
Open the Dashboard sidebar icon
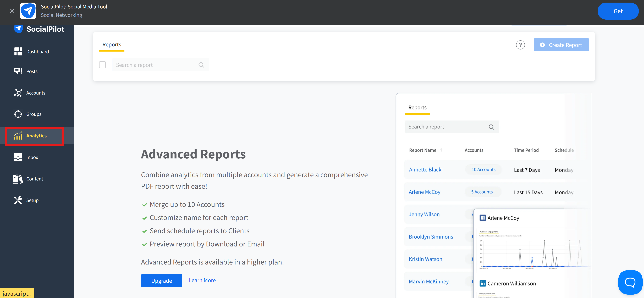pyautogui.click(x=18, y=52)
